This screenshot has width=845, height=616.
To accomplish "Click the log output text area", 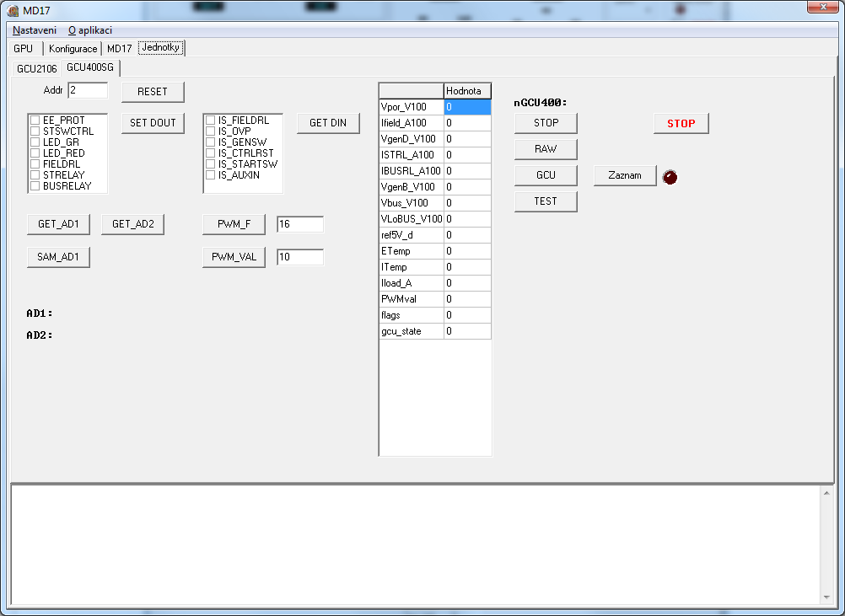I will click(415, 544).
